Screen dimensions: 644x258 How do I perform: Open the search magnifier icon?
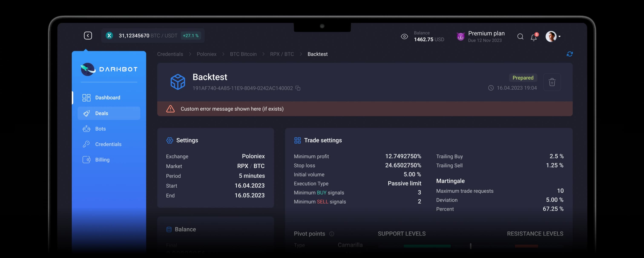click(x=520, y=36)
